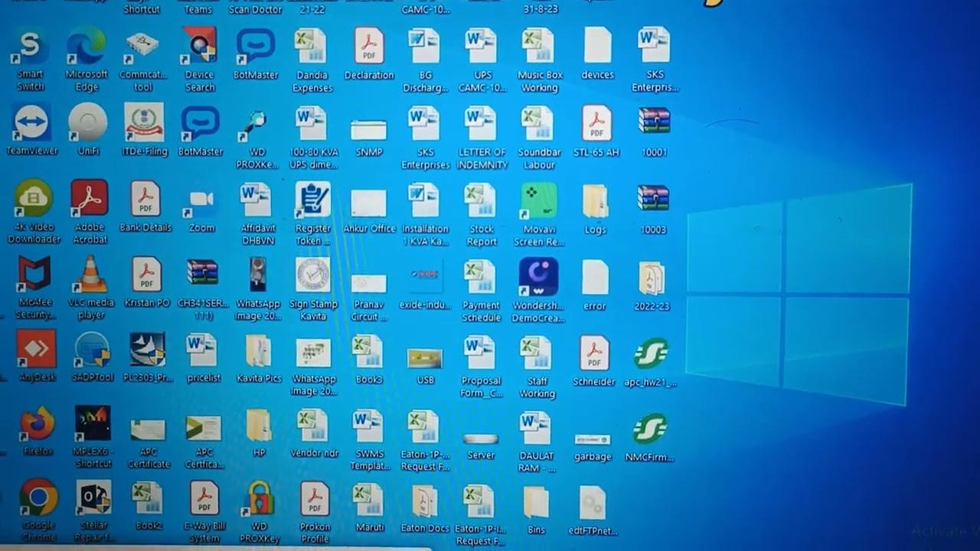The height and width of the screenshot is (551, 980).
Task: Open the Bank Details PDF
Action: pos(145,199)
